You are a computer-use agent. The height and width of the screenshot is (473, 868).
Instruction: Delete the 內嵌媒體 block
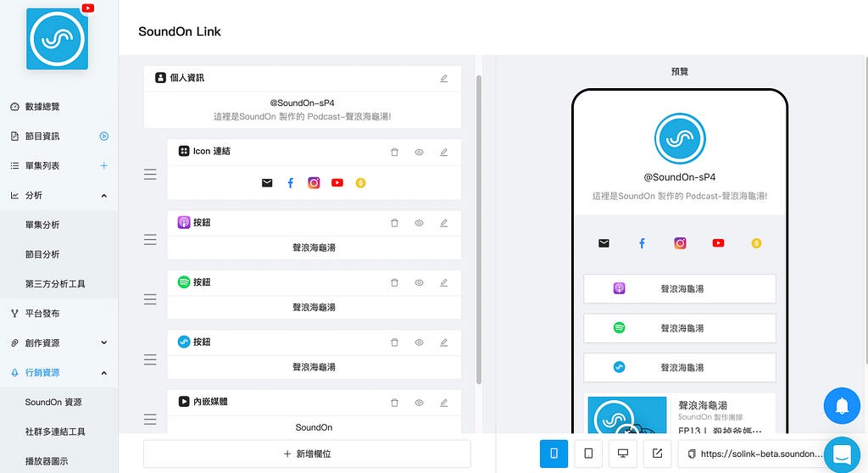click(x=395, y=403)
